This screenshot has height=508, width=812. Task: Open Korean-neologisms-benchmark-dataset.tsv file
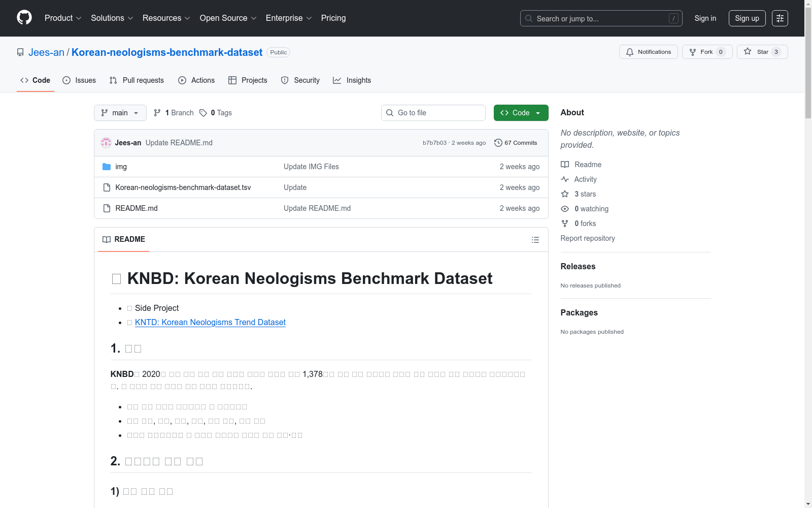click(183, 187)
